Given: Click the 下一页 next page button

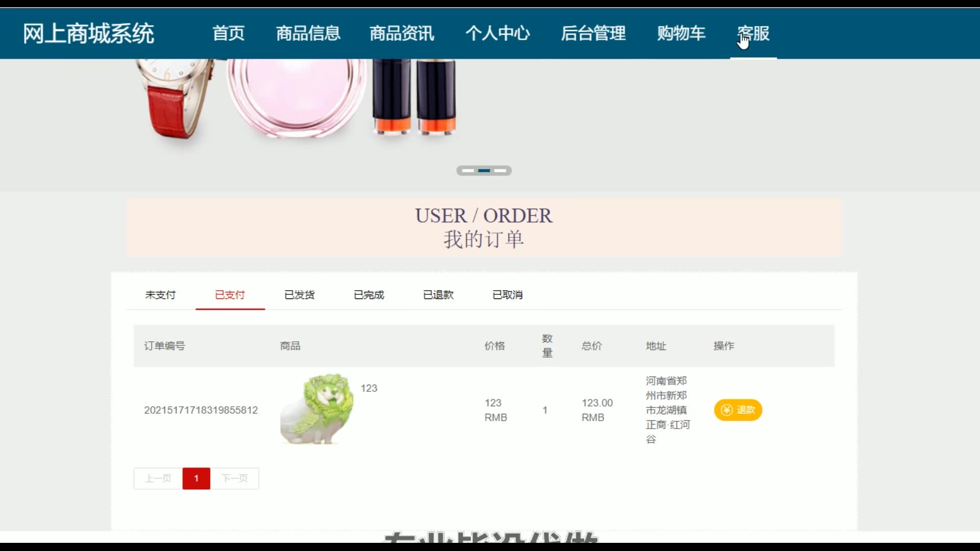Looking at the screenshot, I should pos(235,479).
